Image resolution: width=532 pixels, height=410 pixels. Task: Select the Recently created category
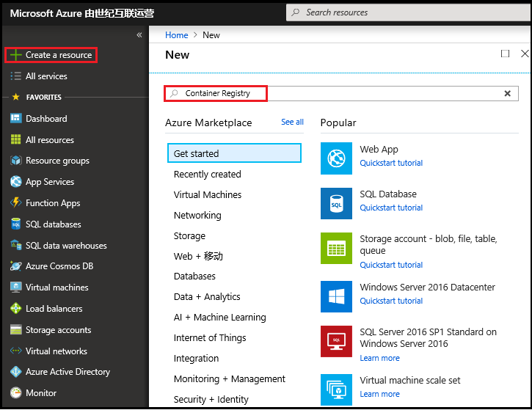click(x=208, y=175)
